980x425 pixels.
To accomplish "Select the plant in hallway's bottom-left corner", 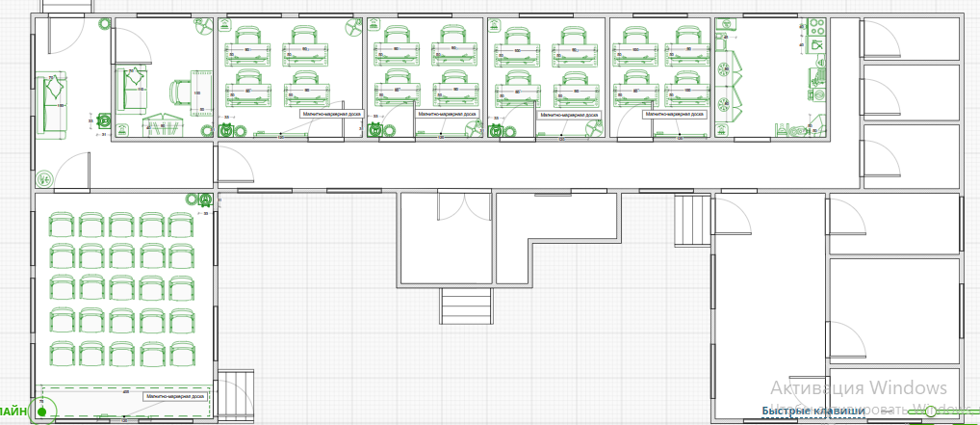I will point(43,179).
